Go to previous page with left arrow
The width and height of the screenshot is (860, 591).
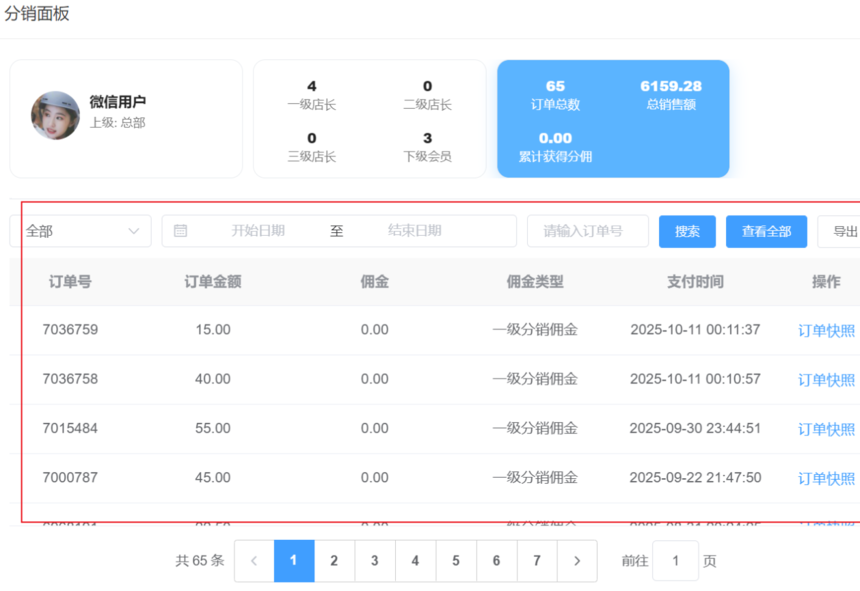coord(254,561)
